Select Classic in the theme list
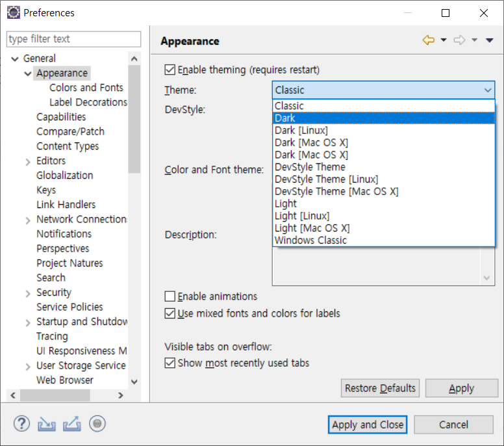 pyautogui.click(x=383, y=106)
